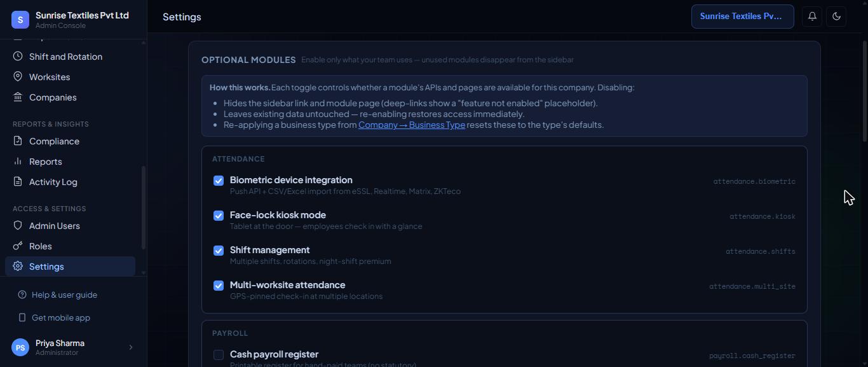Click the Companies building icon

click(x=18, y=97)
